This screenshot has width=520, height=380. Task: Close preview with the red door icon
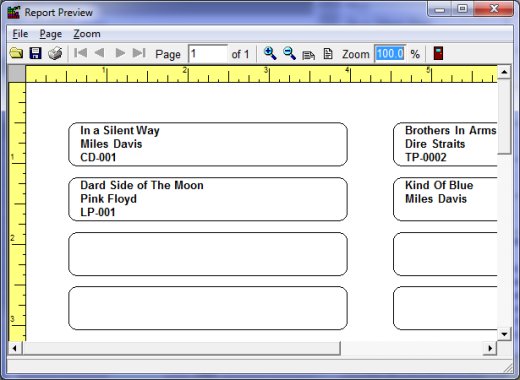tap(438, 53)
